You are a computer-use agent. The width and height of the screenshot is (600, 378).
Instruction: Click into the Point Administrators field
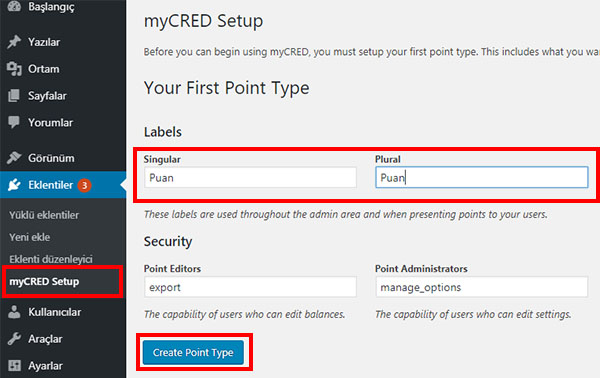coord(482,287)
